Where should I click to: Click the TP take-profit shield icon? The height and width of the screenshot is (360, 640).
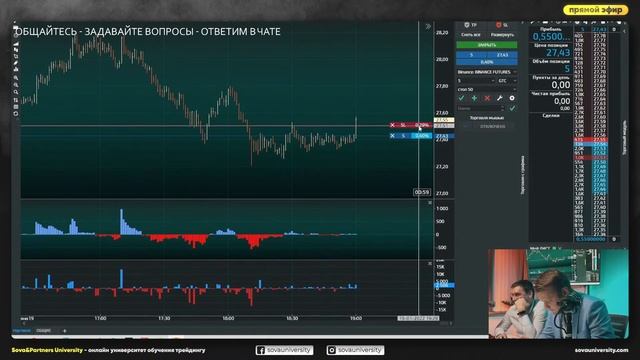coord(467,25)
